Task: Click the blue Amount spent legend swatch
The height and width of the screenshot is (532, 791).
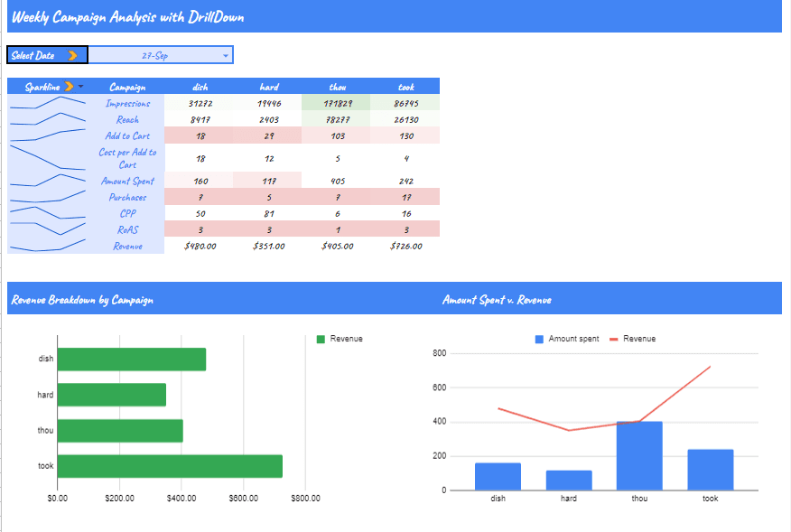Action: pyautogui.click(x=539, y=339)
